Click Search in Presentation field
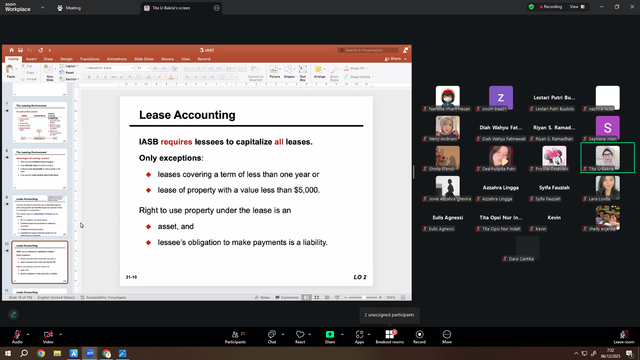This screenshot has height=360, width=640. pos(368,50)
